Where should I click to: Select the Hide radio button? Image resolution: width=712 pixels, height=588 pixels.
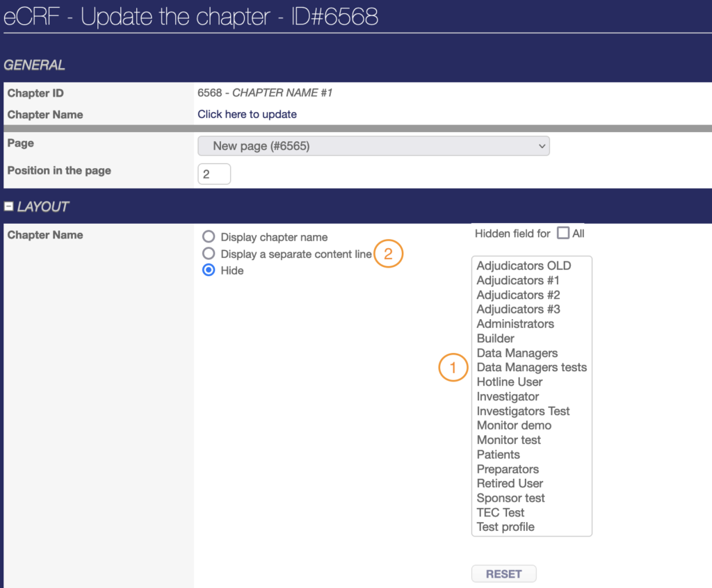209,270
